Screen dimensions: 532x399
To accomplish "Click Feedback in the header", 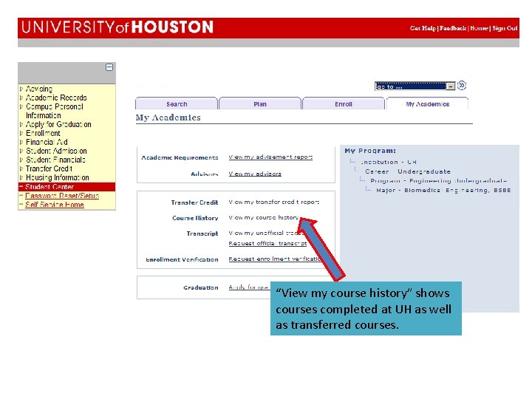I will coord(453,28).
